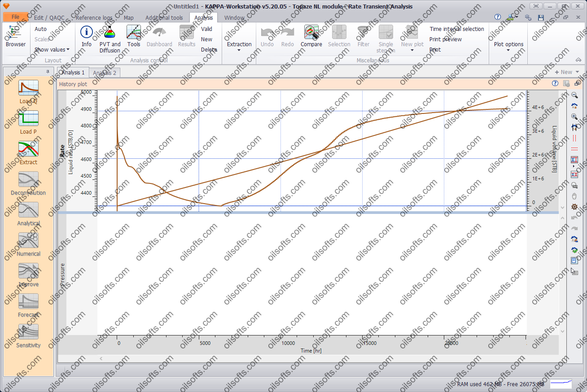Click the ship wheel icon
Viewport: 587px width, 392px height.
(x=574, y=207)
